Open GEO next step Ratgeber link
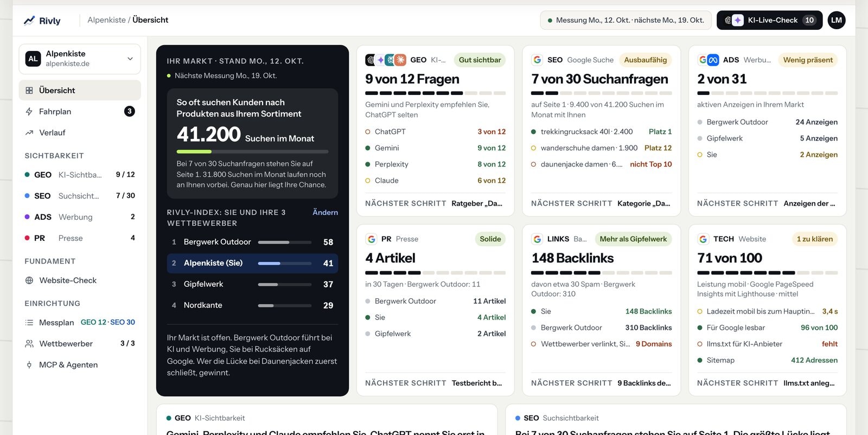This screenshot has height=435, width=868. click(477, 203)
